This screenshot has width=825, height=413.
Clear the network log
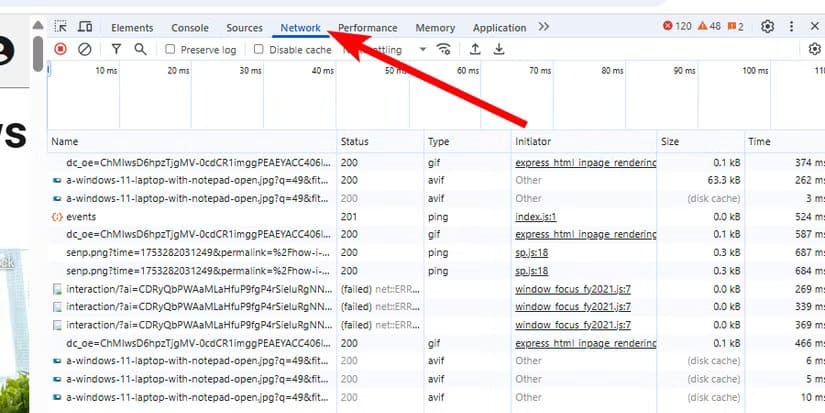coord(85,49)
